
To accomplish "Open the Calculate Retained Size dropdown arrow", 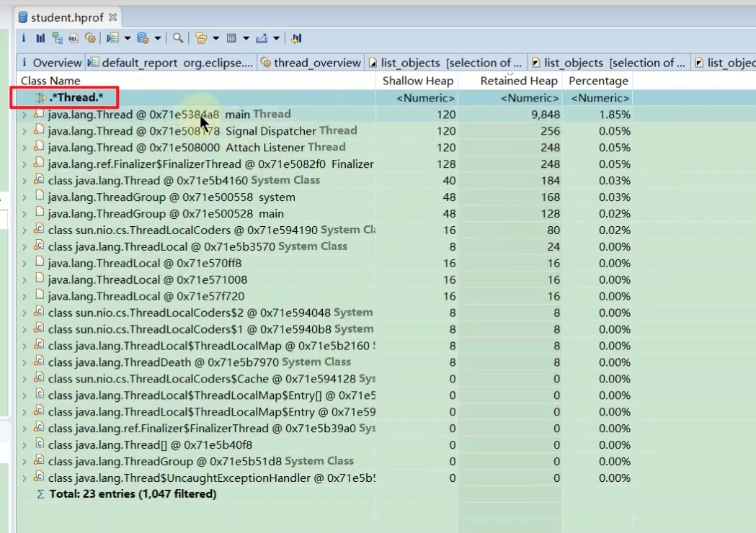I will 246,38.
